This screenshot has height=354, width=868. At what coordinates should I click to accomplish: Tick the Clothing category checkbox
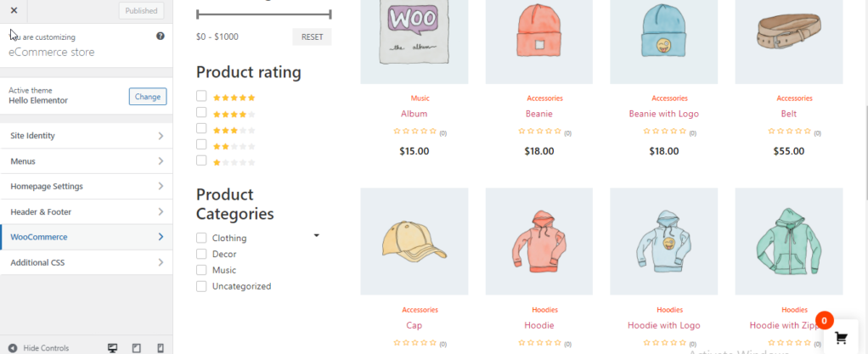point(201,238)
